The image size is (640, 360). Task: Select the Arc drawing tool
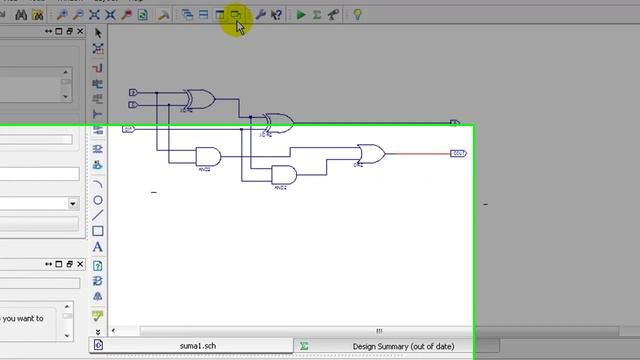coord(98,184)
